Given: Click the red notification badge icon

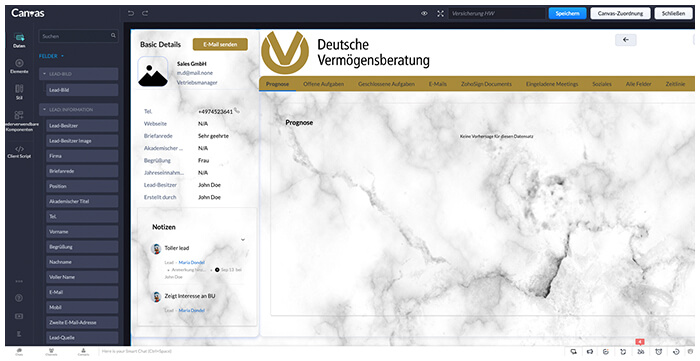Looking at the screenshot, I should [x=640, y=342].
